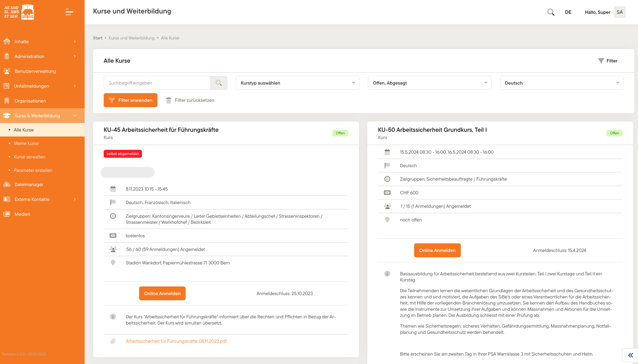Screen dimensions: 638x364
Task: Open Kurse verwalten submenu item
Action: pyautogui.click(x=30, y=157)
